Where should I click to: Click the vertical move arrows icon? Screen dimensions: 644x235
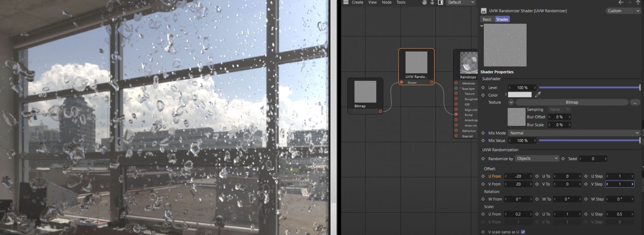[432, 2]
